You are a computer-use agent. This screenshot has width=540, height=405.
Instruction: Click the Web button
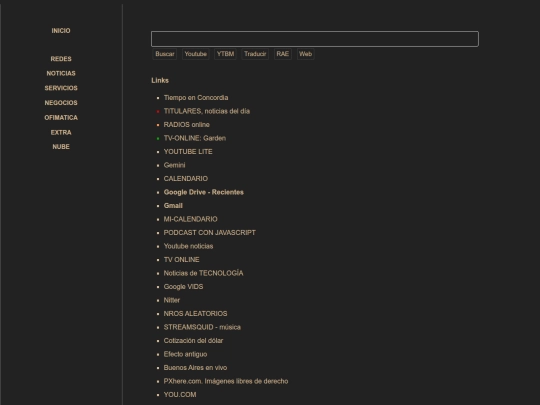pos(305,54)
